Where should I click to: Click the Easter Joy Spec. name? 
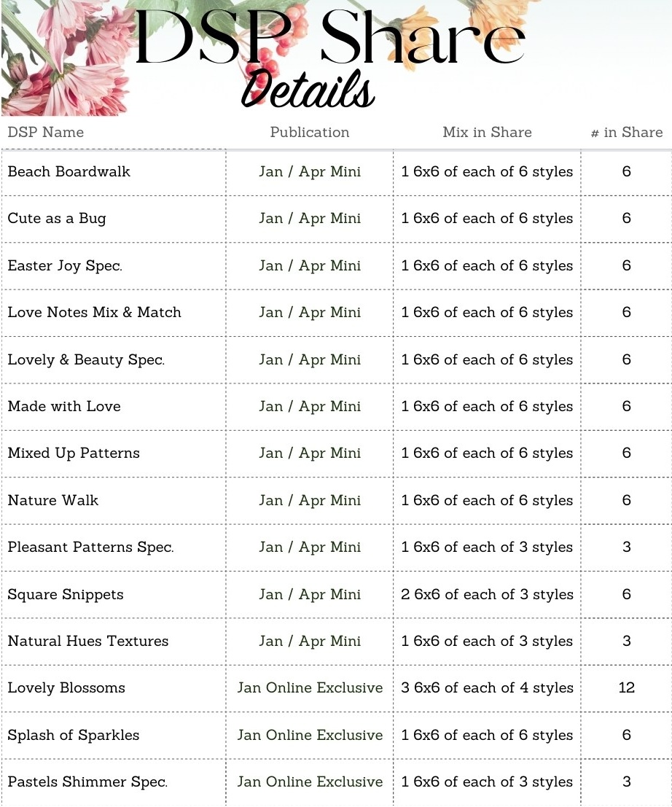pyautogui.click(x=65, y=265)
